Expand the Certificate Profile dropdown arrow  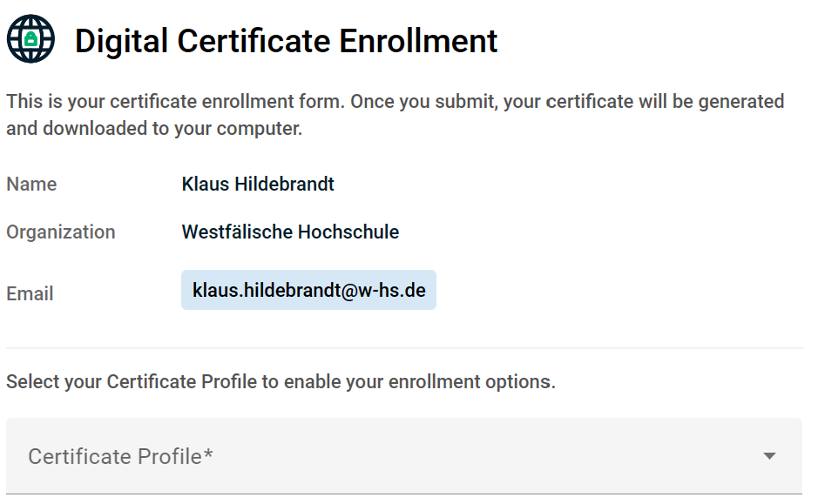[x=769, y=456]
